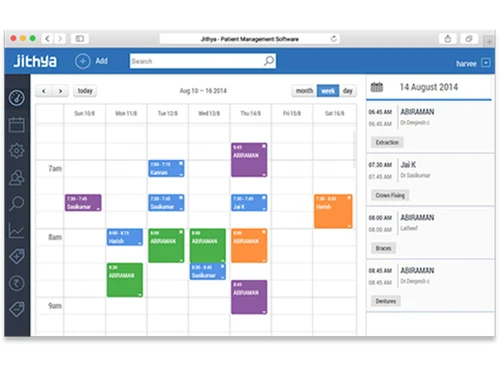Select the Fri 15/8 column header
500x375 pixels.
point(292,113)
